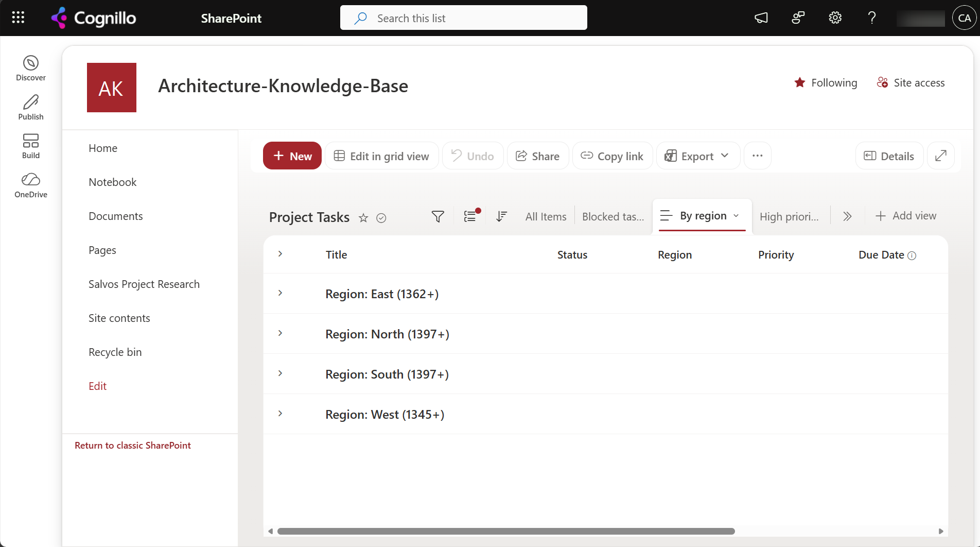Viewport: 980px width, 547px height.
Task: Open Discover in the left rail
Action: click(x=31, y=69)
